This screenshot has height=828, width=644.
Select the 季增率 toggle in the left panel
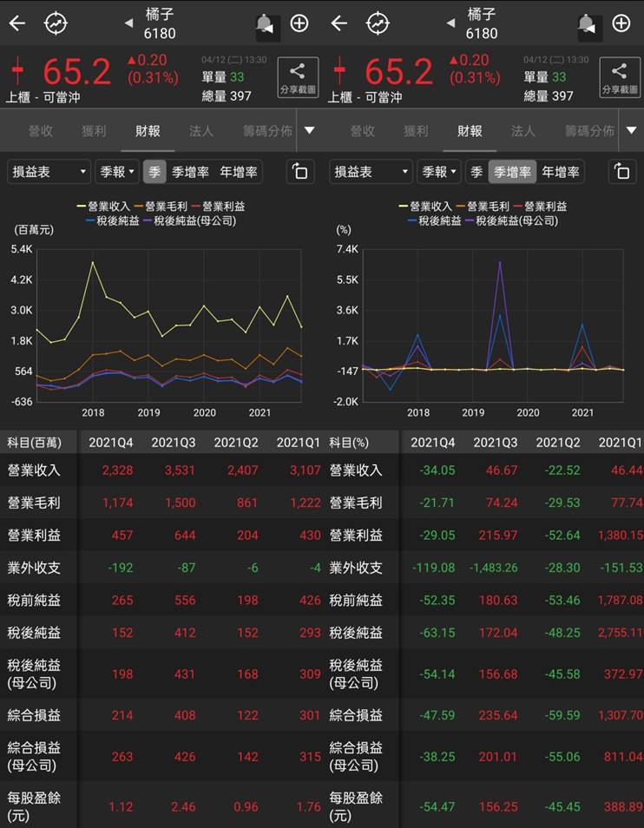pos(190,172)
